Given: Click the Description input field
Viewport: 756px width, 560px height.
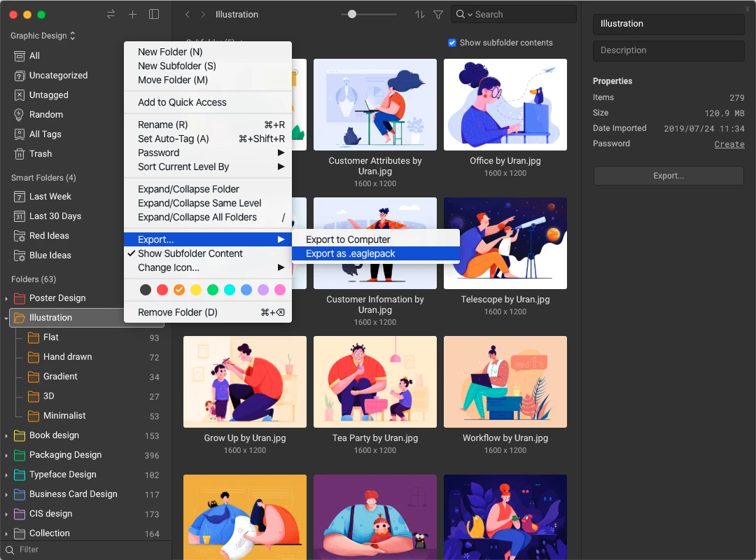Looking at the screenshot, I should pyautogui.click(x=668, y=50).
